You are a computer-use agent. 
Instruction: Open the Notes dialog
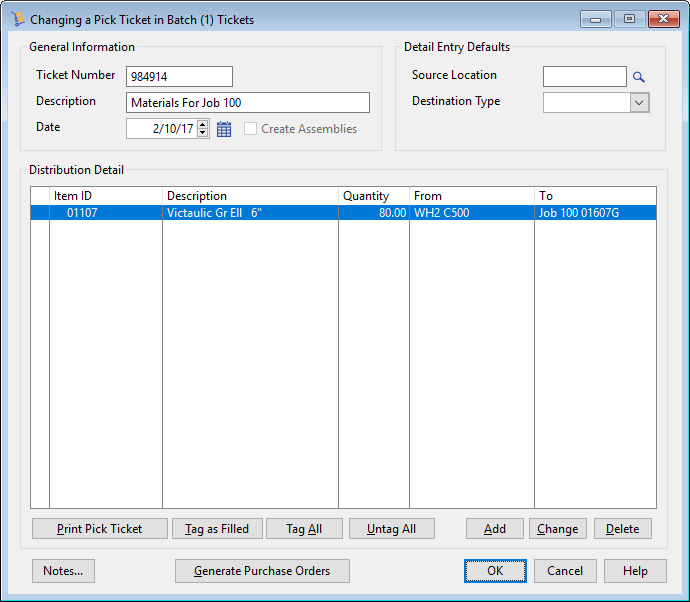pos(64,571)
